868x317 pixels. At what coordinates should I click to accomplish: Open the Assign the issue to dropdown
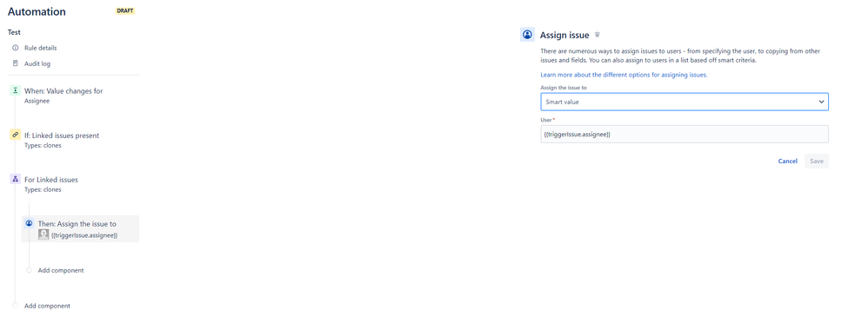point(684,102)
